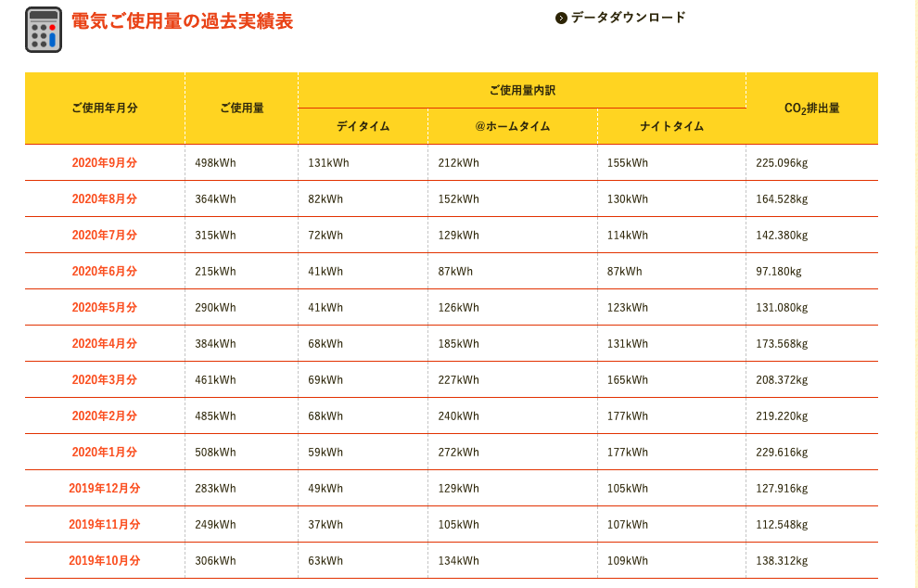The width and height of the screenshot is (918, 588).
Task: Select the 249kWh usage cell
Action: pos(242,525)
